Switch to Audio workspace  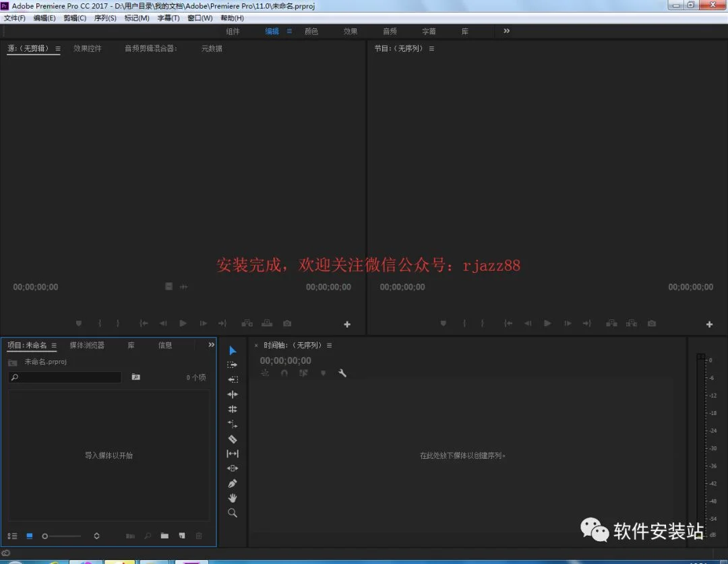coord(390,31)
